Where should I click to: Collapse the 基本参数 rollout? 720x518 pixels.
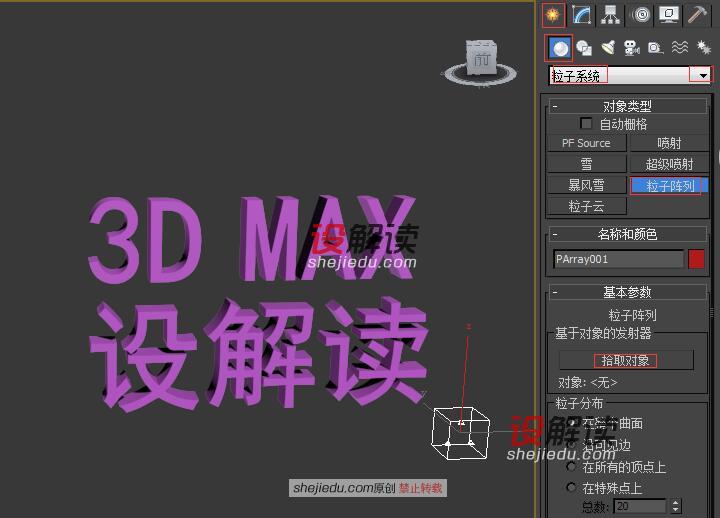click(x=627, y=292)
